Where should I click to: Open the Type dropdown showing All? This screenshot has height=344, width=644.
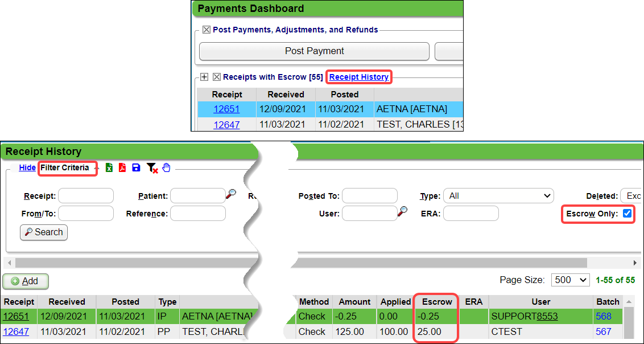pyautogui.click(x=498, y=195)
